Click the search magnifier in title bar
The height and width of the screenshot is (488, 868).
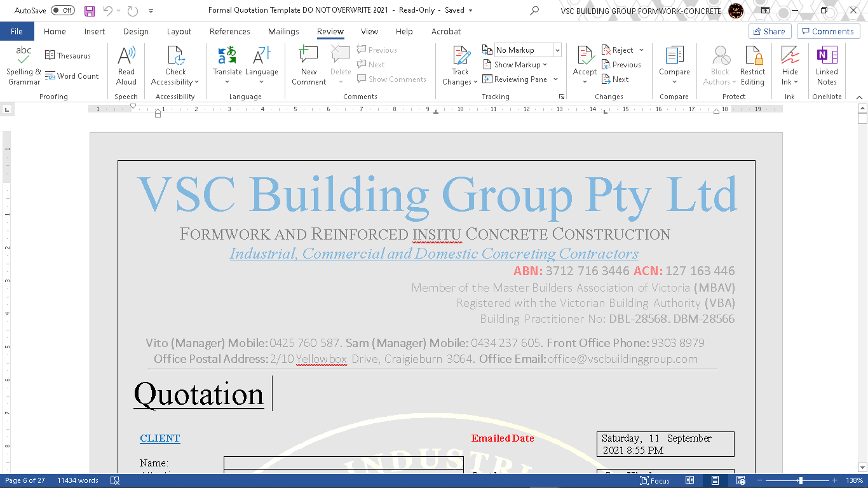click(x=534, y=11)
